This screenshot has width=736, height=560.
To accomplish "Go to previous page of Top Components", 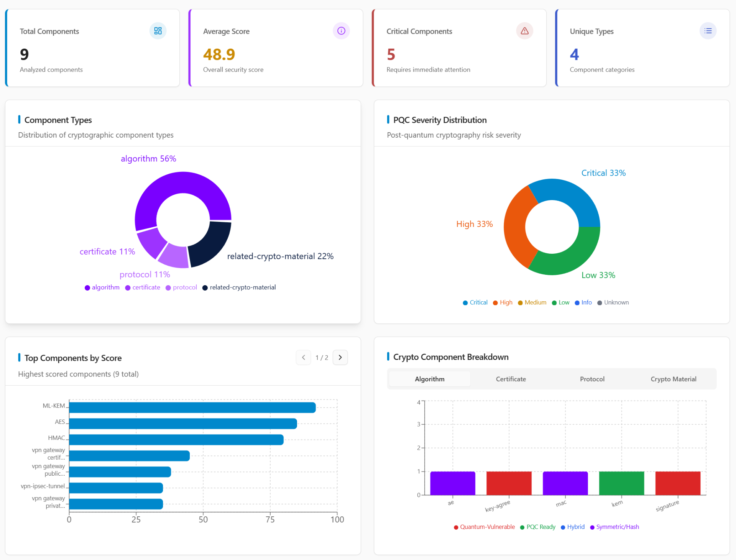I will [x=304, y=357].
